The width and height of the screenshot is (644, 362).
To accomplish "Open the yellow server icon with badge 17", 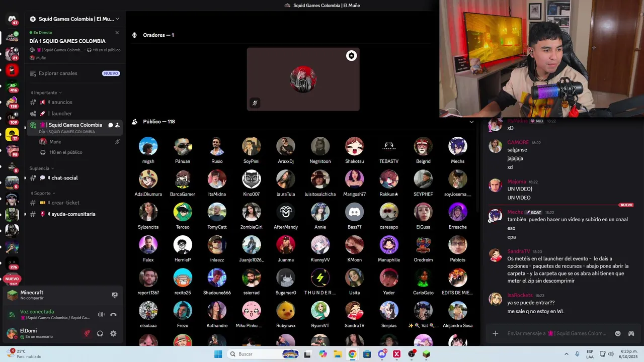I will [12, 134].
